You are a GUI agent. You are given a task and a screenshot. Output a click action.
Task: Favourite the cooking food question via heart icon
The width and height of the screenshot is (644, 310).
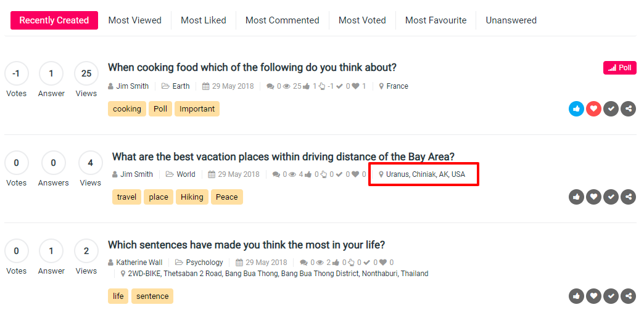[x=593, y=109]
